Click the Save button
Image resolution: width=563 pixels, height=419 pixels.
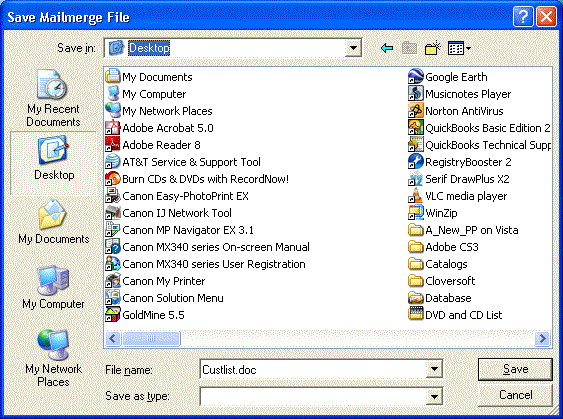click(515, 369)
